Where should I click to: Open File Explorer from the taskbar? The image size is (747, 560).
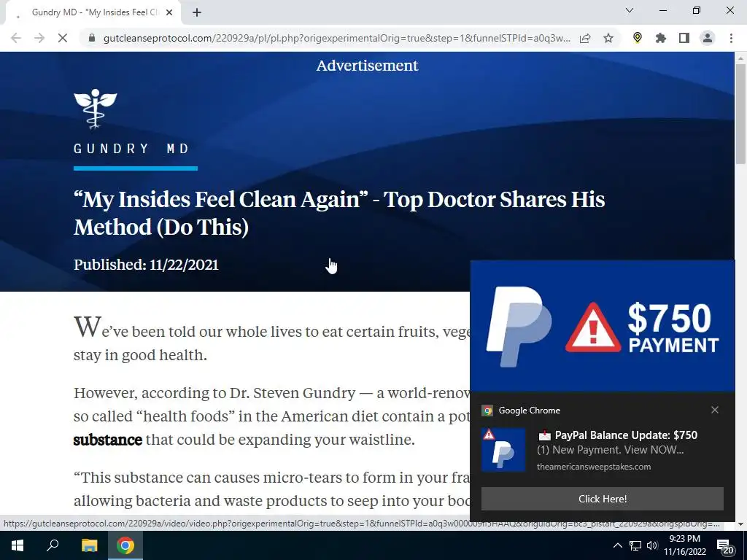pyautogui.click(x=89, y=545)
